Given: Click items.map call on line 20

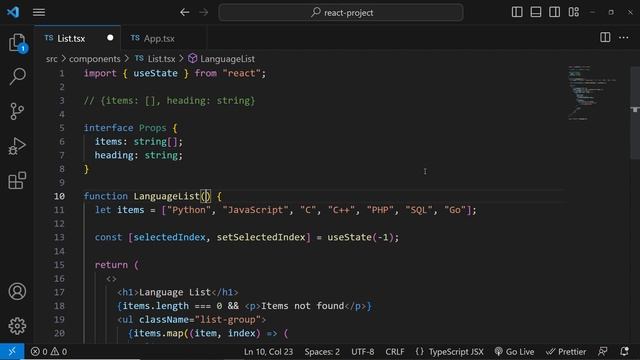Looking at the screenshot, I should point(158,333).
